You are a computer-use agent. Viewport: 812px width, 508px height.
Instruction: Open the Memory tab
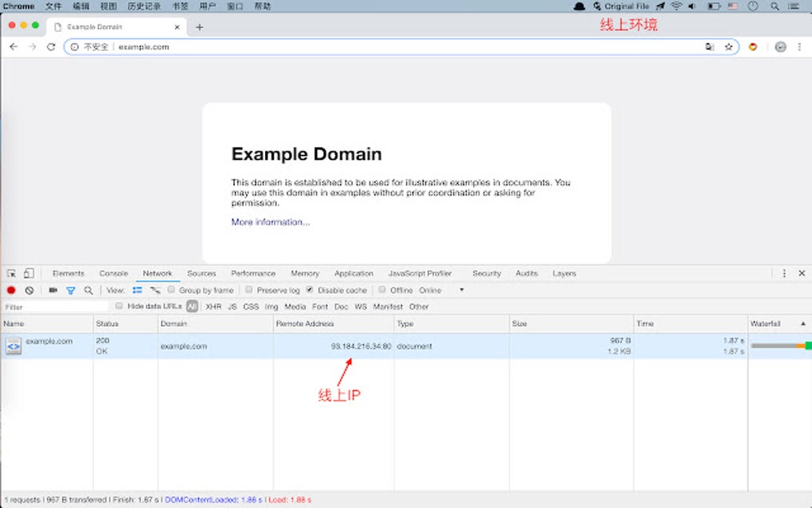tap(305, 273)
